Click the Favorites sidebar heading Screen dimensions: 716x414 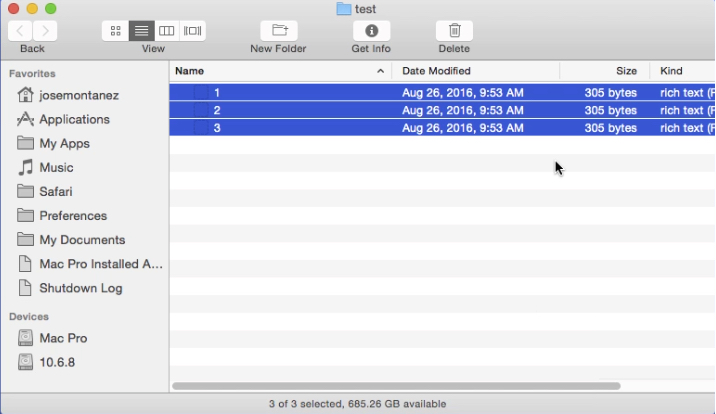pos(32,73)
